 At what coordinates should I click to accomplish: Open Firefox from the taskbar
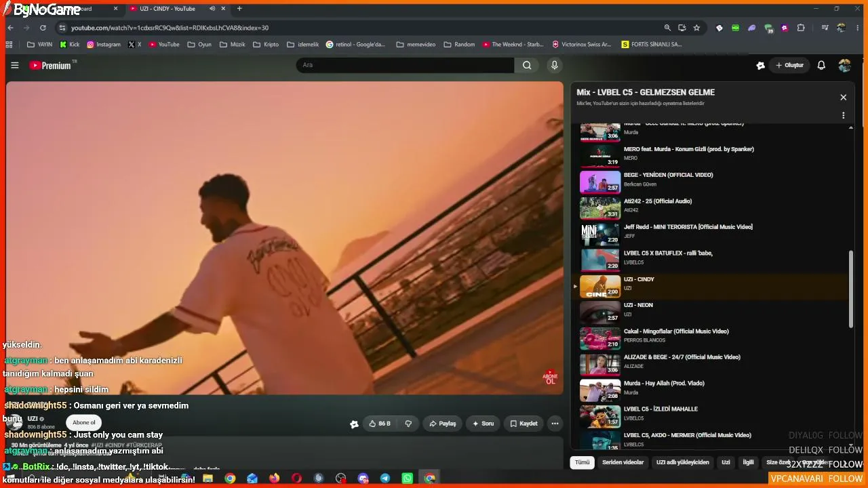(x=274, y=478)
